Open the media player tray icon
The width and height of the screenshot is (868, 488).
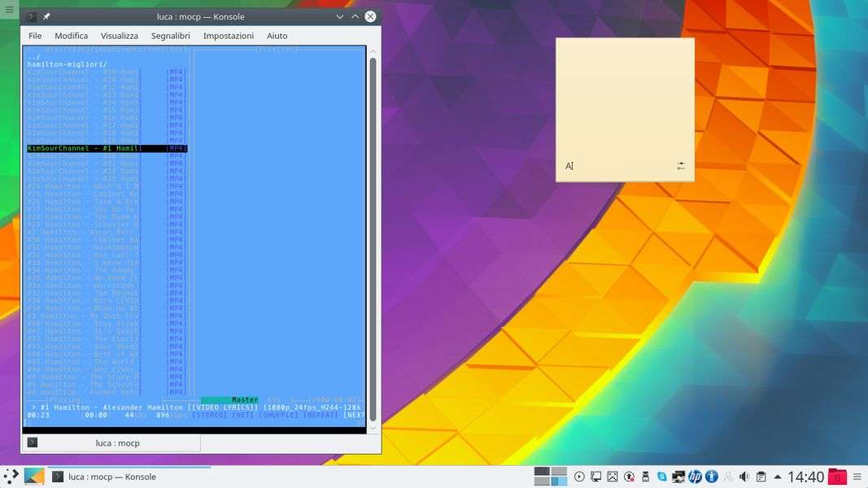pyautogui.click(x=579, y=477)
